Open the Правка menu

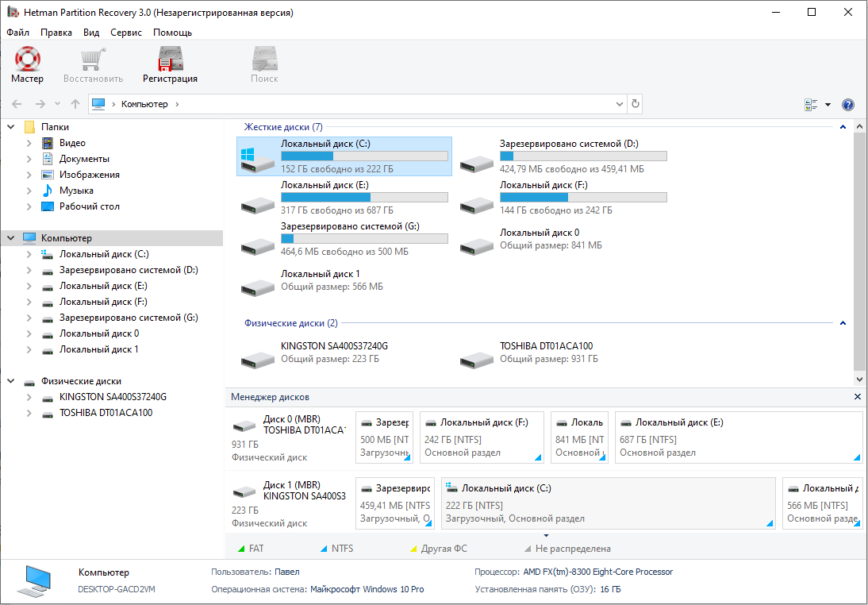(56, 33)
